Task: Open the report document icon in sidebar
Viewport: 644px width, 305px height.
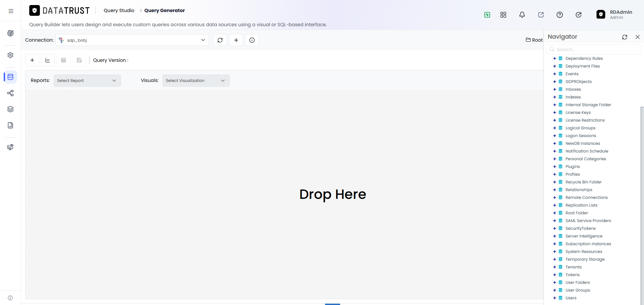Action: coord(10,125)
